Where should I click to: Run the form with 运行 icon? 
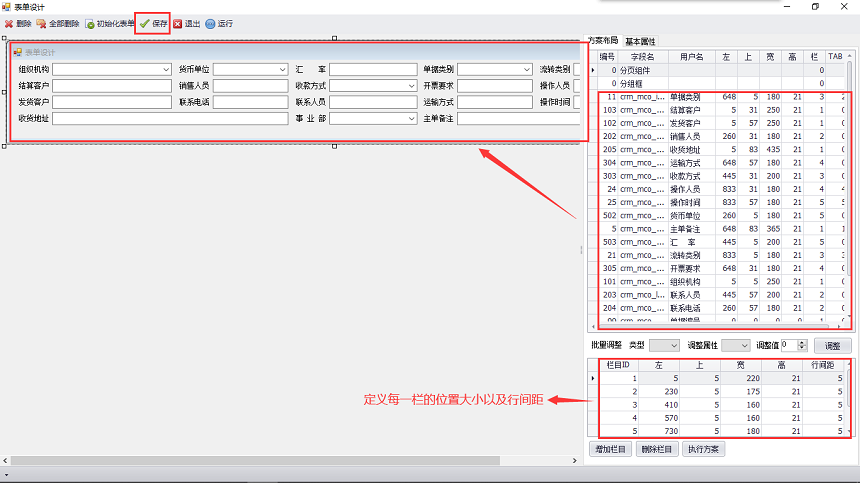(x=210, y=24)
